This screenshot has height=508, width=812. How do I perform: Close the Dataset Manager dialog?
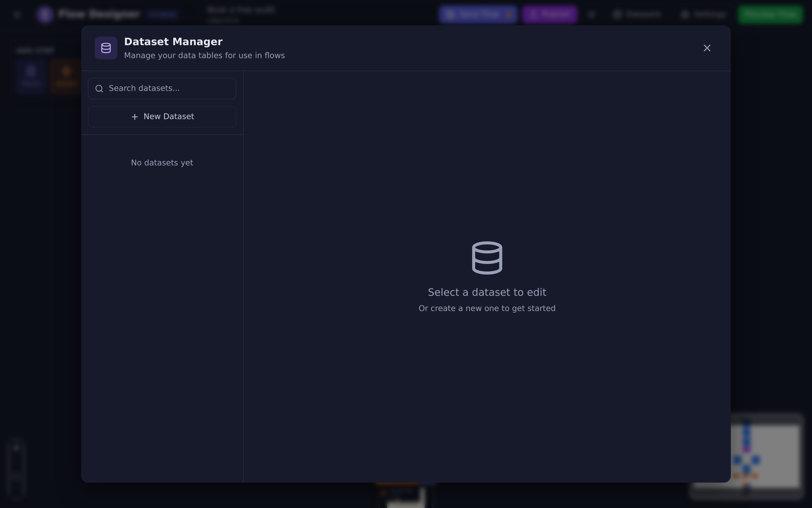(x=707, y=48)
